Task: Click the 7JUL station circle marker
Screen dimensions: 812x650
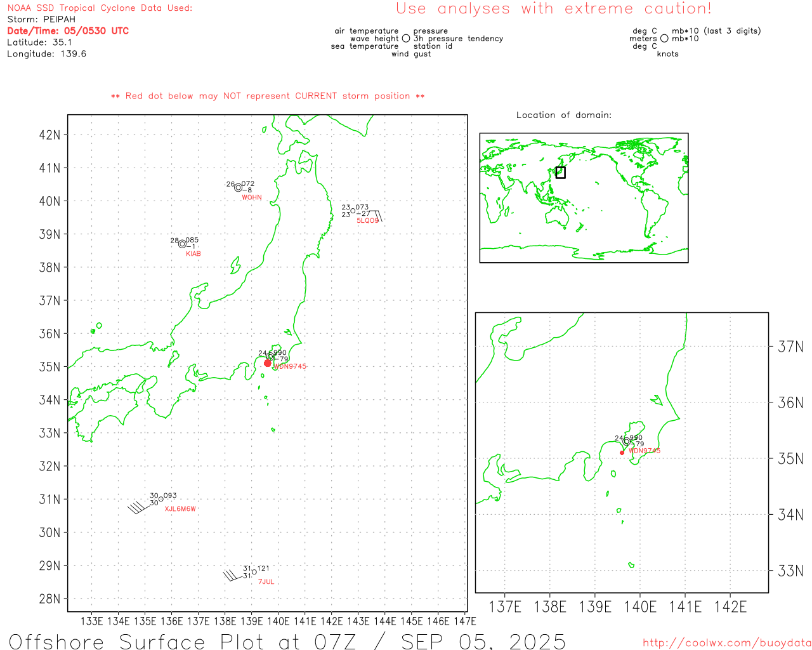Action: [254, 572]
